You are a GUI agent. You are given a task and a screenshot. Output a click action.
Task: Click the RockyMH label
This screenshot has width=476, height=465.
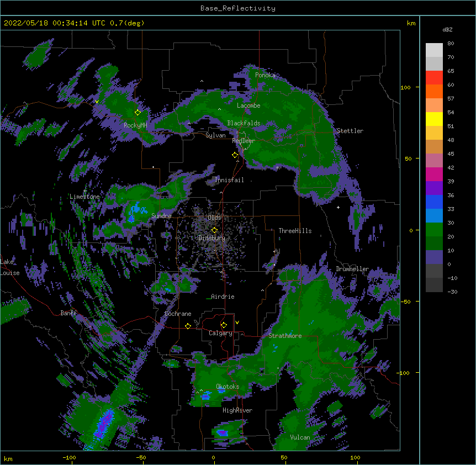135,125
